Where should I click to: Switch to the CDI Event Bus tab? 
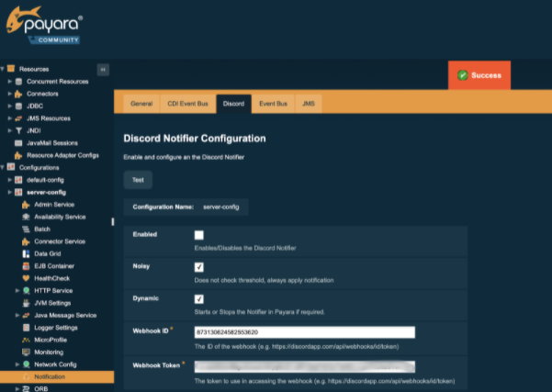[186, 105]
